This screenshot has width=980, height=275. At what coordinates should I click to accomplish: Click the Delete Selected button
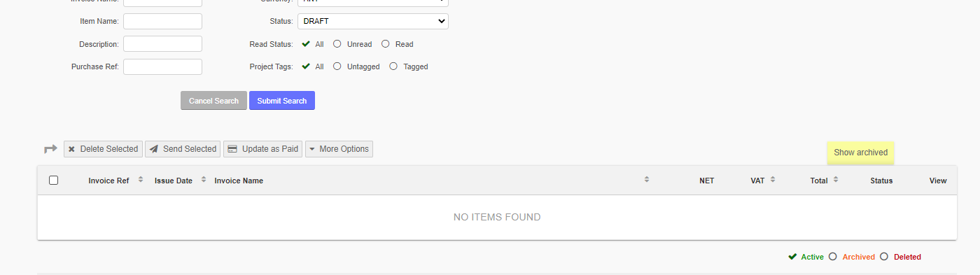pos(103,149)
